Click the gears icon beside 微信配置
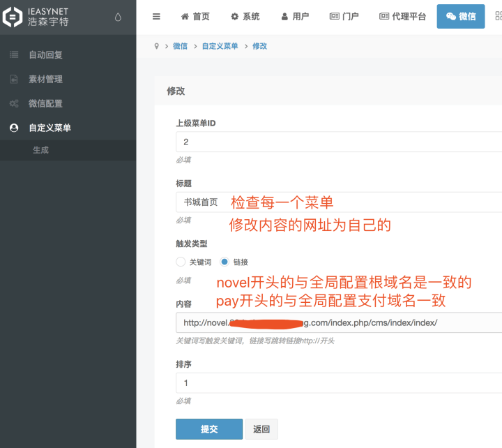502x448 pixels. (13, 103)
